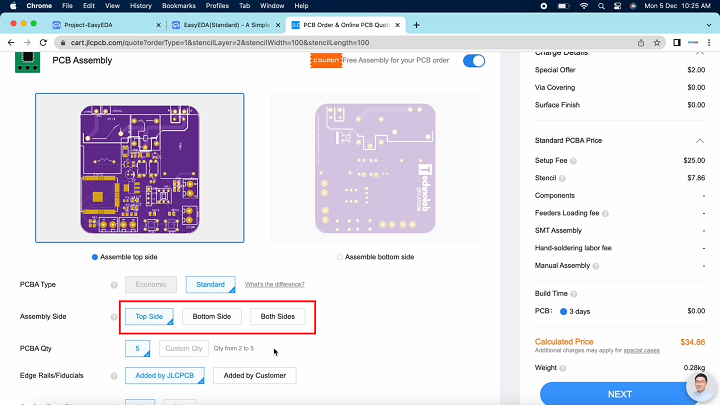
Task: Select Both Sides assembly option
Action: (x=278, y=317)
